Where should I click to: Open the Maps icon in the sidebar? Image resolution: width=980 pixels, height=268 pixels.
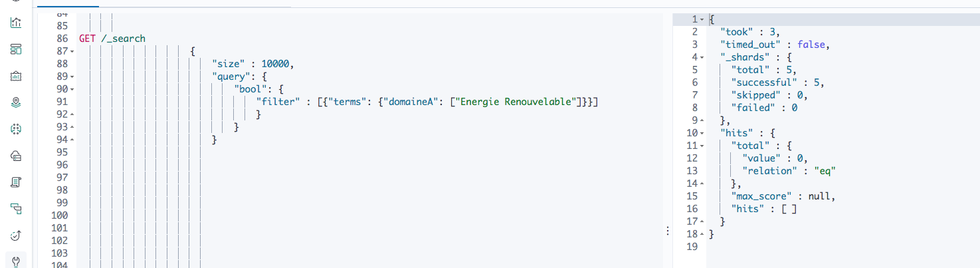coord(17,102)
